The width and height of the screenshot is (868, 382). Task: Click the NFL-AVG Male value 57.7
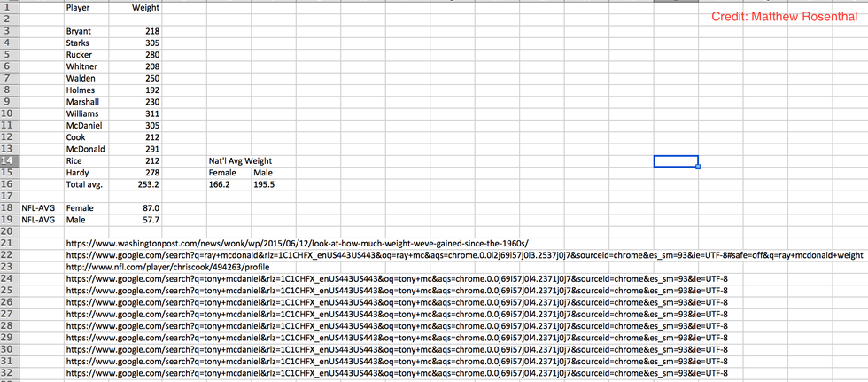149,219
